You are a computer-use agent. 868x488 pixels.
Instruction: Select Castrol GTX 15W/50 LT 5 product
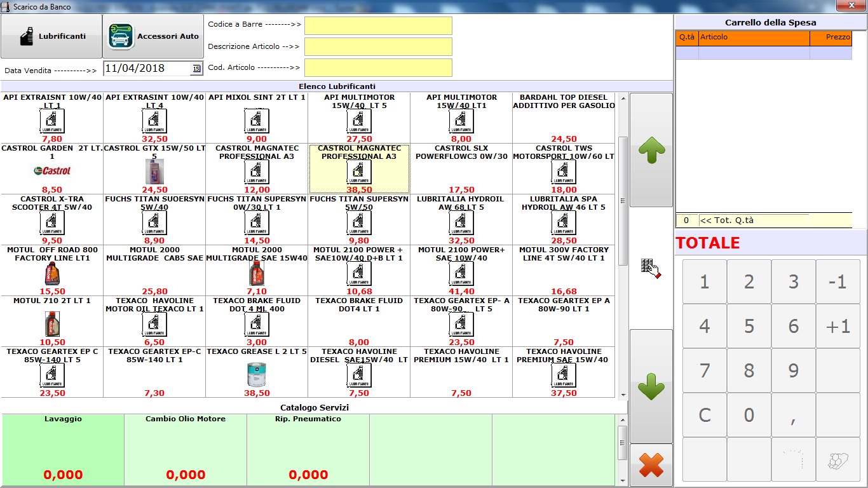point(154,169)
